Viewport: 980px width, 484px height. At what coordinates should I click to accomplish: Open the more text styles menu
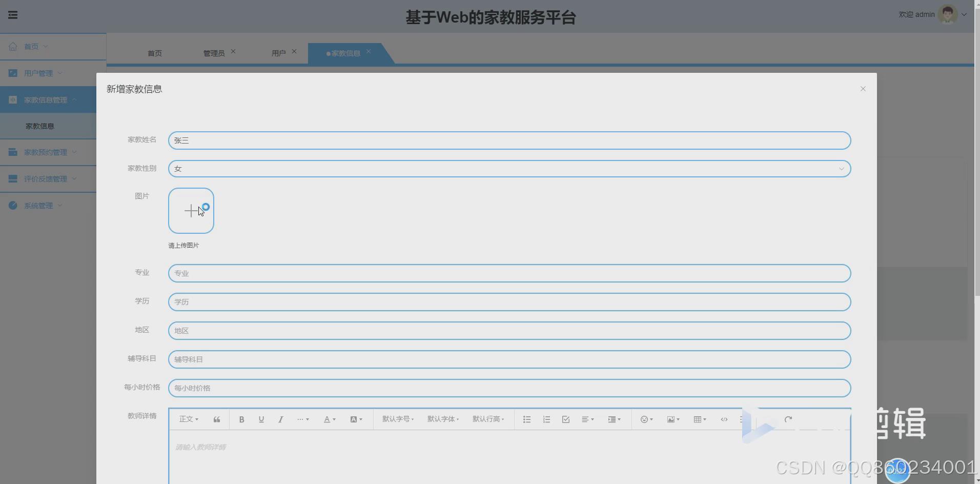[303, 419]
